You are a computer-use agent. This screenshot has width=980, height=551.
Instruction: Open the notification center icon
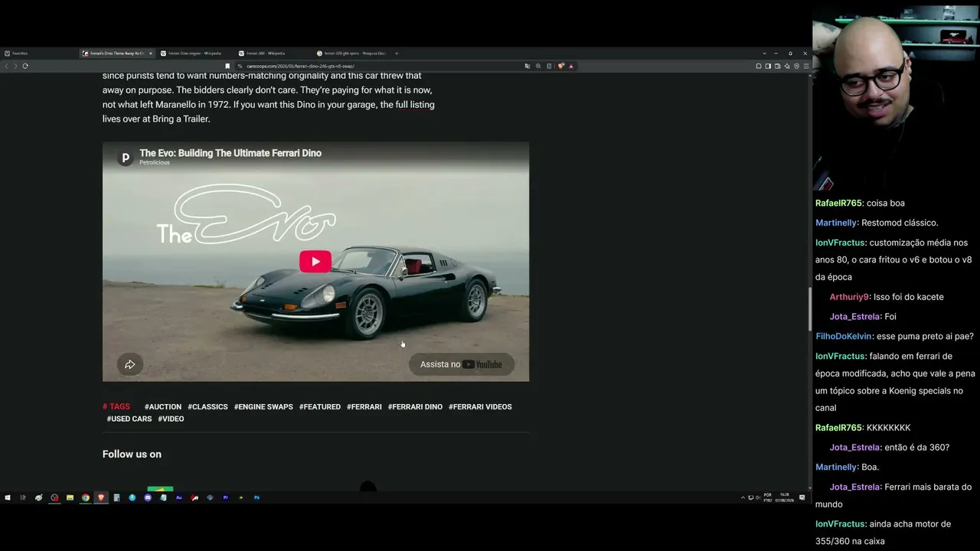point(802,497)
